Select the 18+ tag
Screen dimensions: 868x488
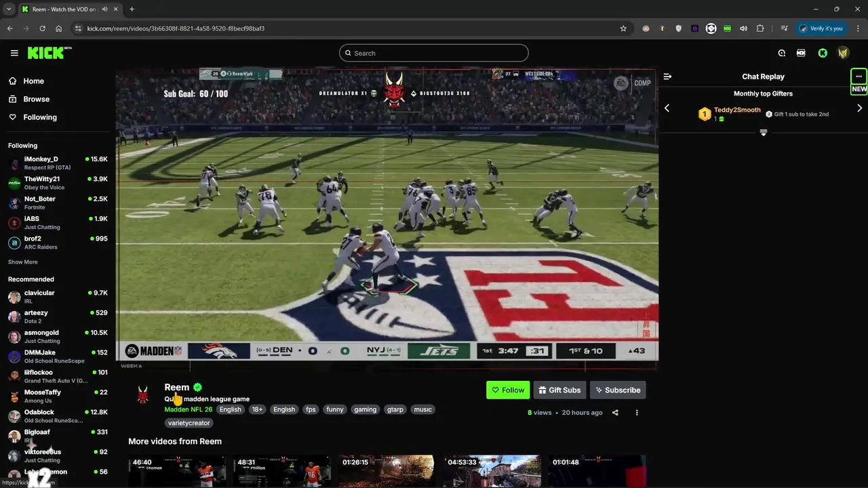point(257,409)
